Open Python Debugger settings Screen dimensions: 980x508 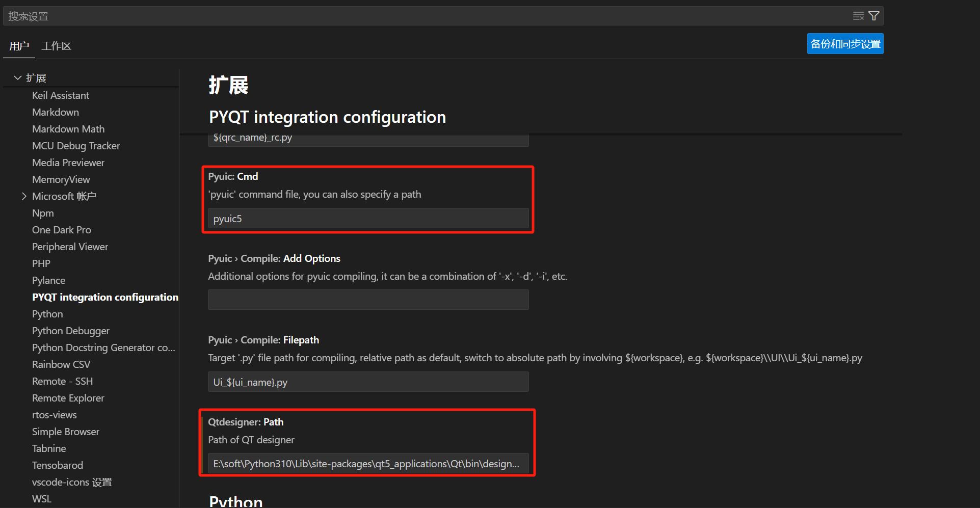click(x=71, y=331)
